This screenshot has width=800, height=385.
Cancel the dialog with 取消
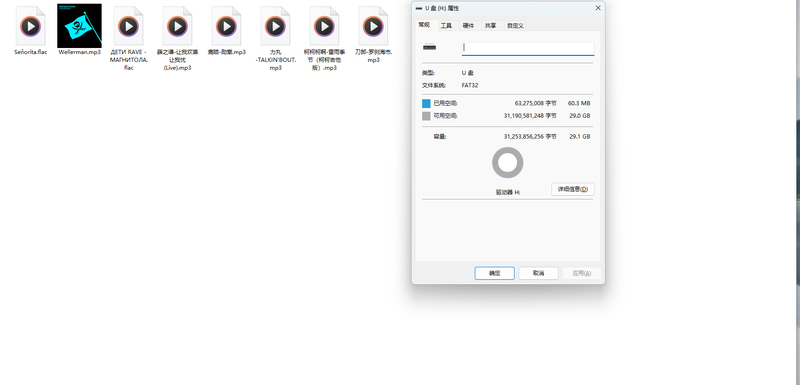coord(538,273)
